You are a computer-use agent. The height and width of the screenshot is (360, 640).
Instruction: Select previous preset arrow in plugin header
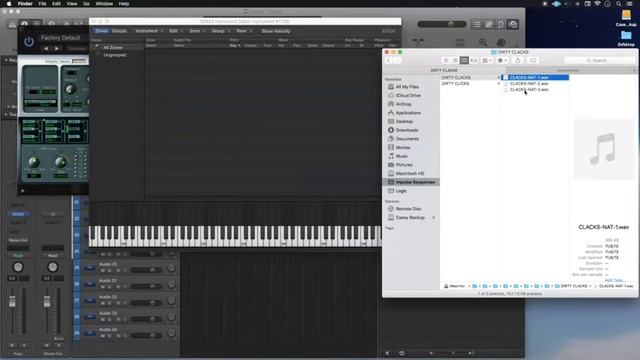pyautogui.click(x=46, y=49)
